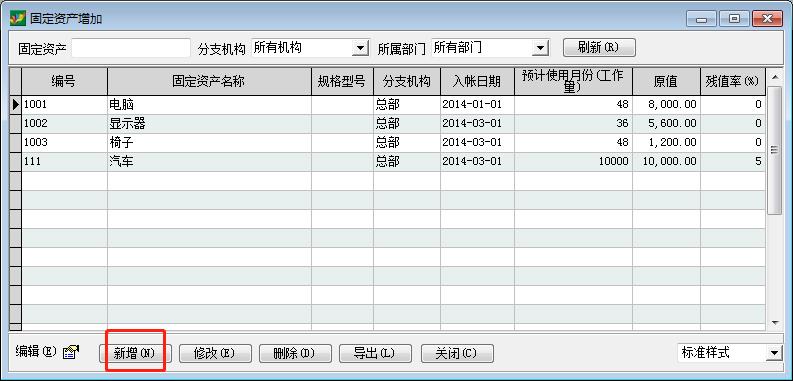
Task: Click the scroll up arrow of table
Action: (774, 77)
